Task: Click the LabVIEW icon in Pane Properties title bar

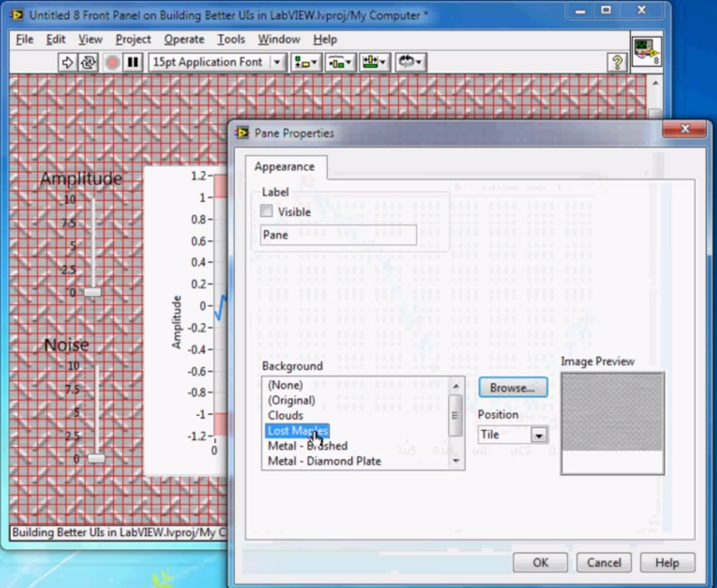Action: tap(244, 133)
